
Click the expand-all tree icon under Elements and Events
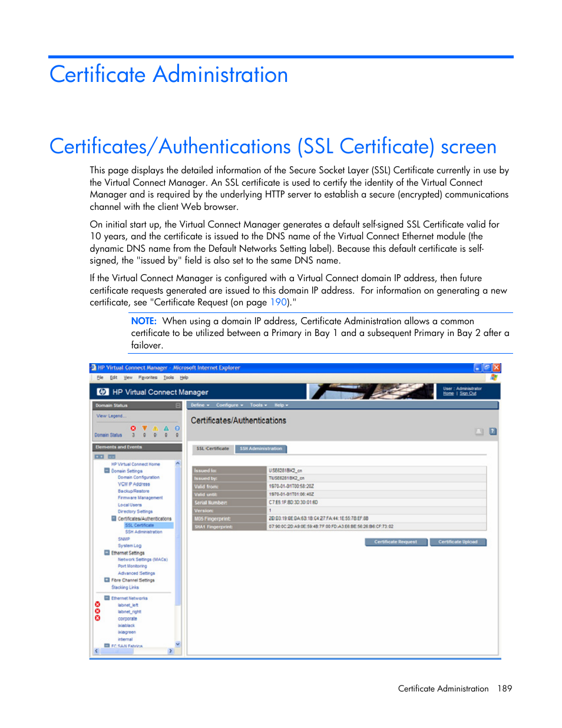click(100, 456)
